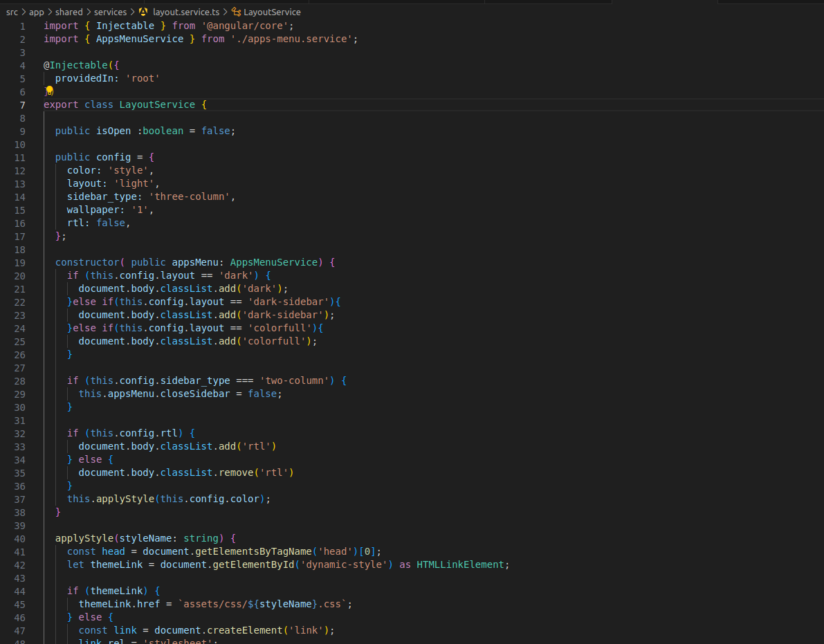Open the layout.service.ts breadcrumb item

coord(185,12)
